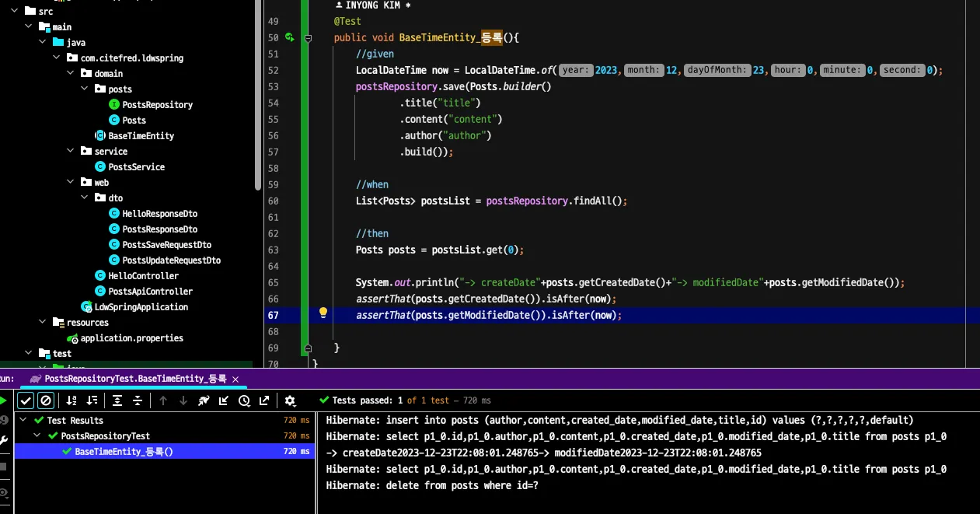The image size is (980, 514).
Task: Close the PostsRepositoryTest run tab
Action: coord(235,379)
